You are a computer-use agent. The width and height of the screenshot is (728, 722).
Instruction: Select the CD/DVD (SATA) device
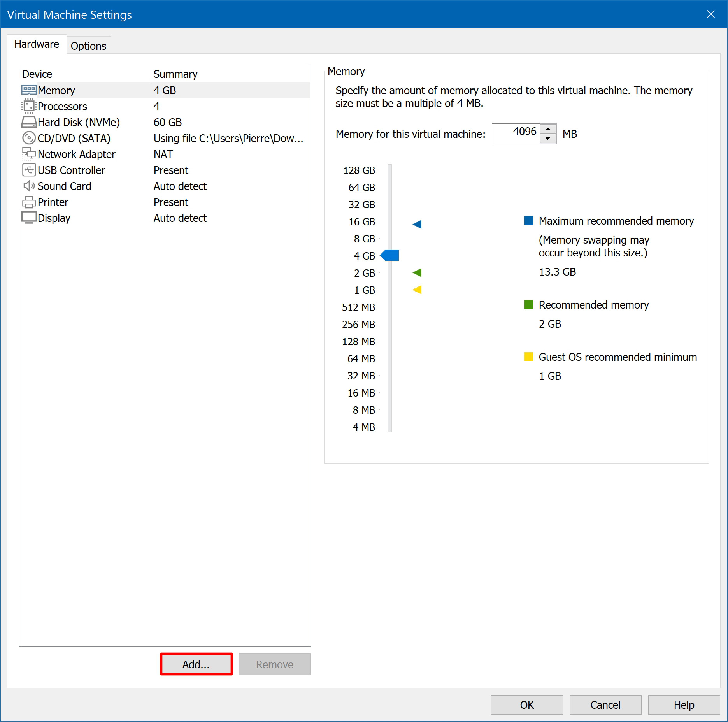[x=165, y=138]
